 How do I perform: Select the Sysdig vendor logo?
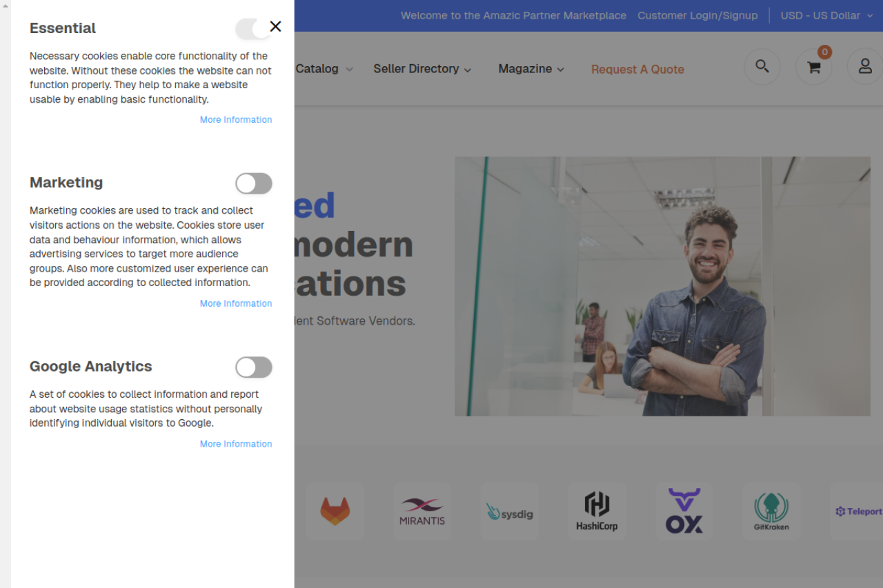coord(510,511)
